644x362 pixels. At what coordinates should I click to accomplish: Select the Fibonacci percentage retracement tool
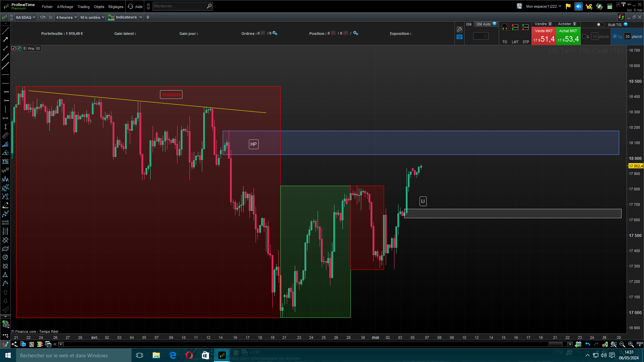click(5, 162)
